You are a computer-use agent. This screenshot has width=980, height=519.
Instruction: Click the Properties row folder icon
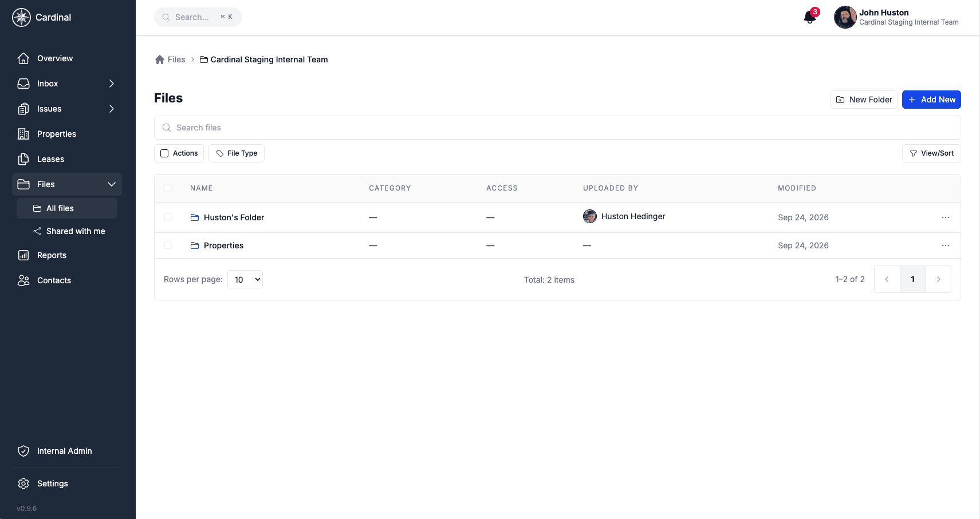tap(195, 245)
